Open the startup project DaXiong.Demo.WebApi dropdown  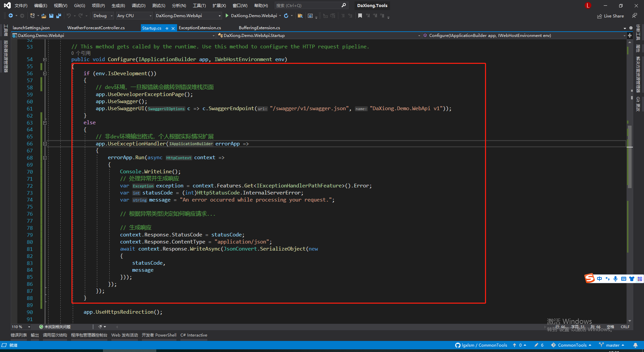tap(188, 16)
